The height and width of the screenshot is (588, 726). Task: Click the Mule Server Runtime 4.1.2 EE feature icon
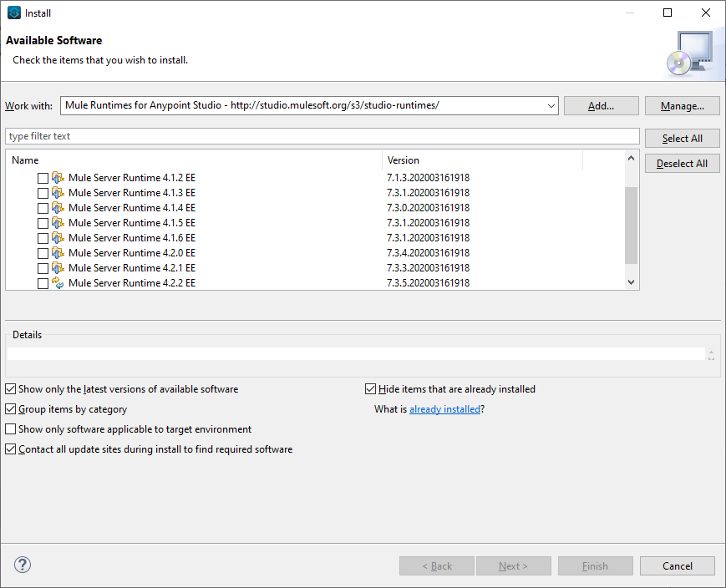58,178
